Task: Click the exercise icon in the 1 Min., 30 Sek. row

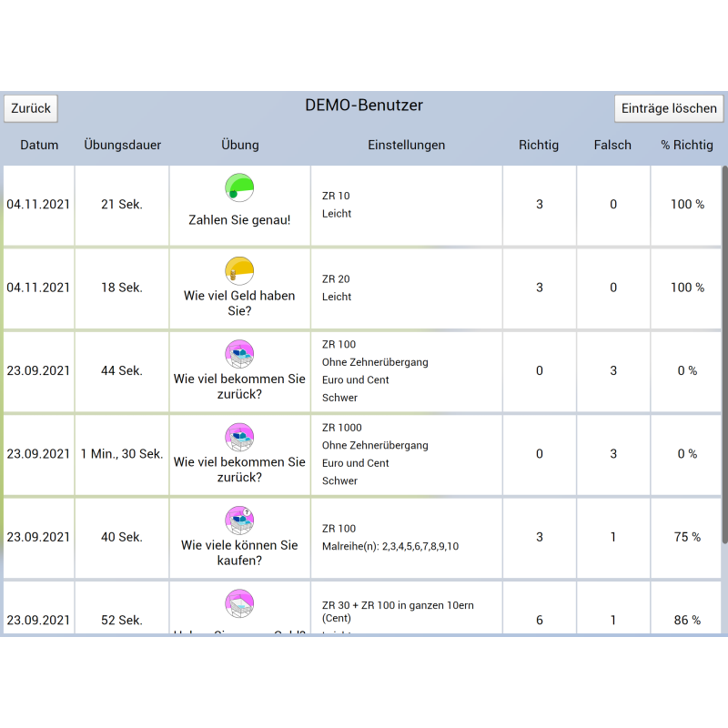Action: pyautogui.click(x=239, y=437)
